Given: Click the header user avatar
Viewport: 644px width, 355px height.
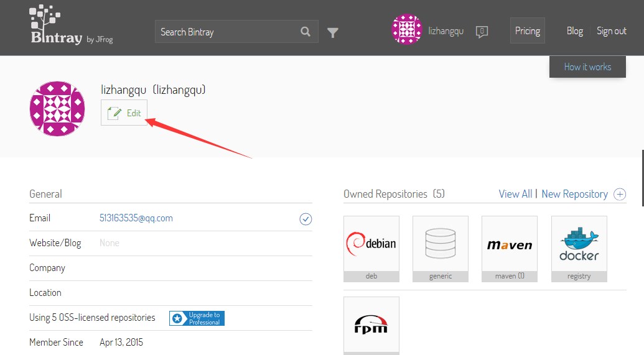Looking at the screenshot, I should coord(406,29).
